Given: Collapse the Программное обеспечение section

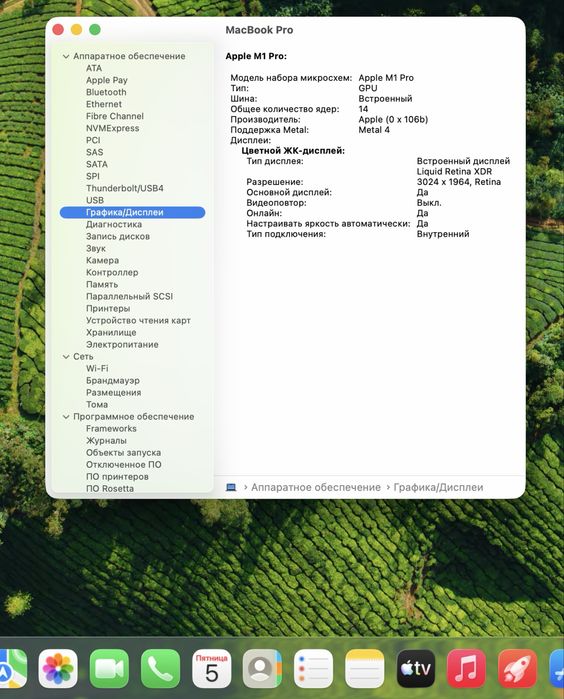Looking at the screenshot, I should 66,417.
